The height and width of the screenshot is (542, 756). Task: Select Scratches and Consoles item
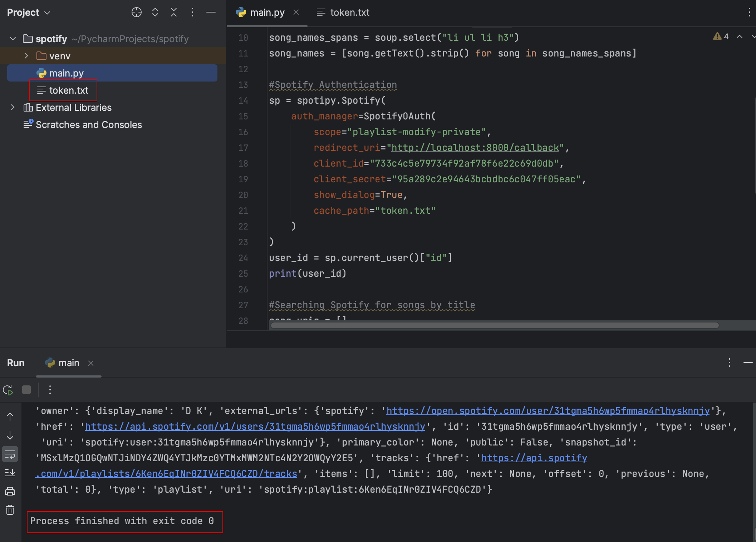coord(83,124)
